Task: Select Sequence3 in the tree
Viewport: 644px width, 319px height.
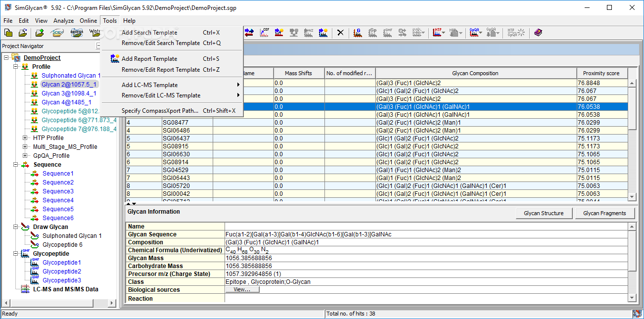Action: (x=58, y=191)
